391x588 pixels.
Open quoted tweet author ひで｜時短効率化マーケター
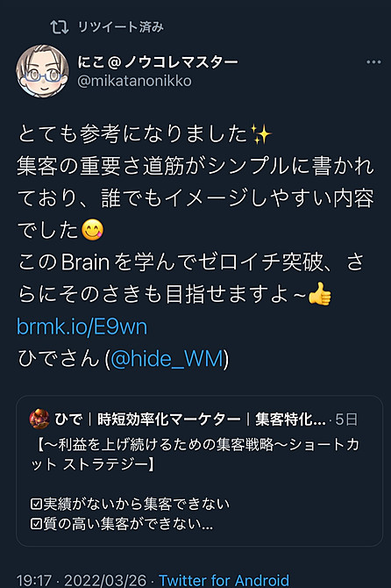click(x=190, y=419)
